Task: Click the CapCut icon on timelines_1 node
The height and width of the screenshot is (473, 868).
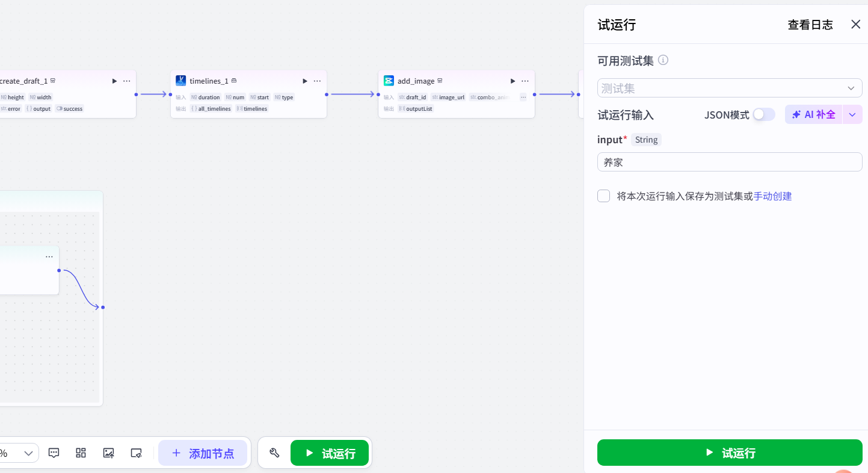Action: click(180, 80)
